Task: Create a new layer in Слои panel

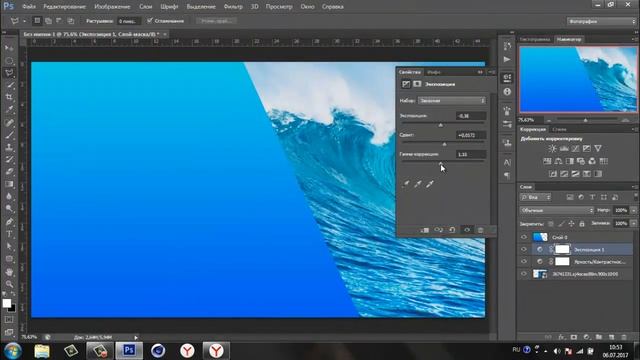Action: point(611,337)
